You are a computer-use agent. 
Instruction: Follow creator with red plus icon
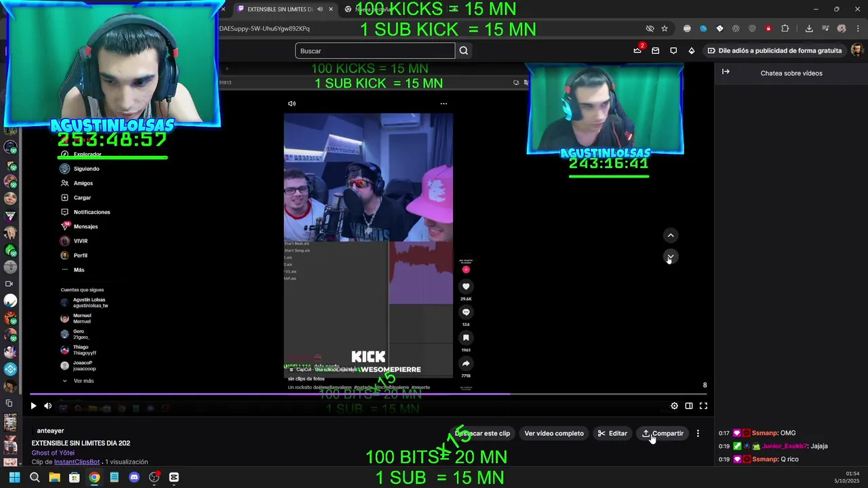click(466, 270)
